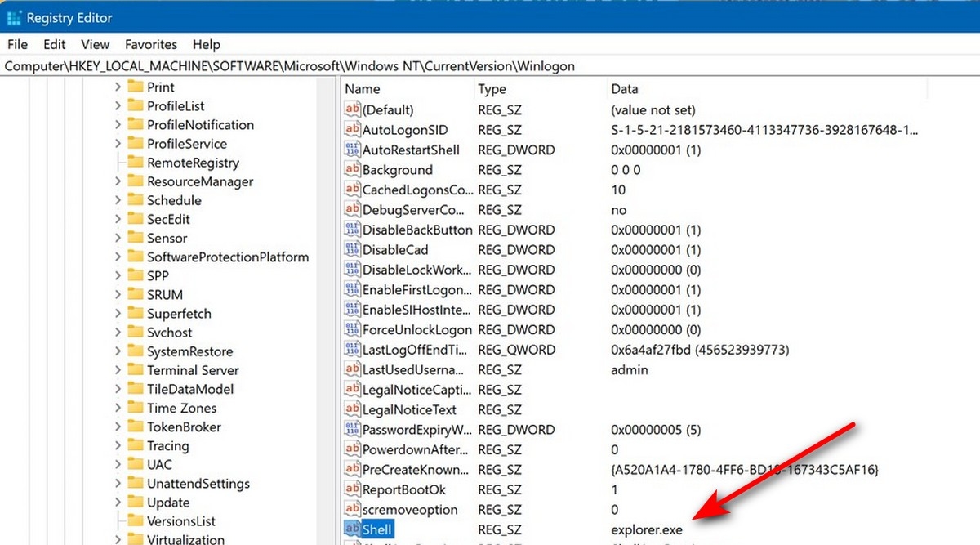Click the DisableLockWork... DWORD icon
Viewport: 980px width, 545px height.
[353, 270]
